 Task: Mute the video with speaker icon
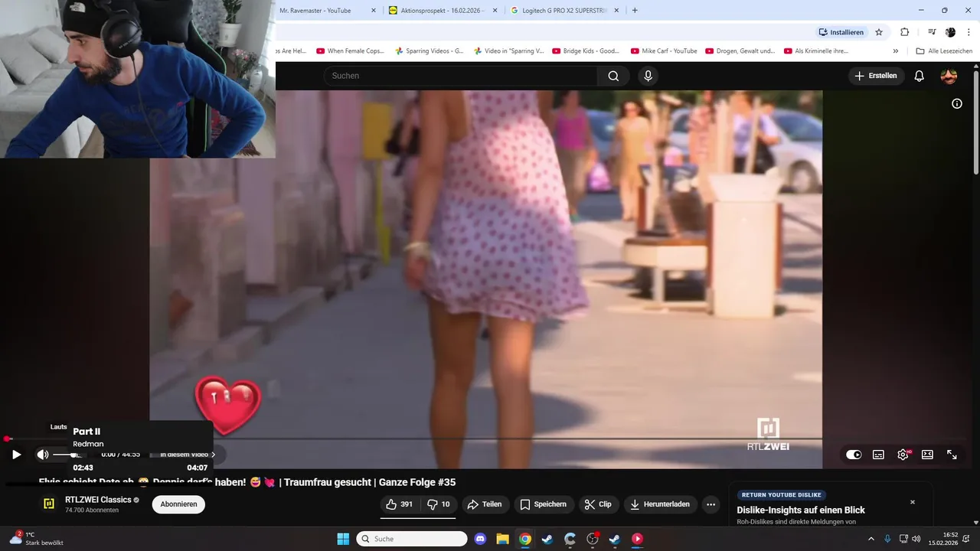click(43, 455)
